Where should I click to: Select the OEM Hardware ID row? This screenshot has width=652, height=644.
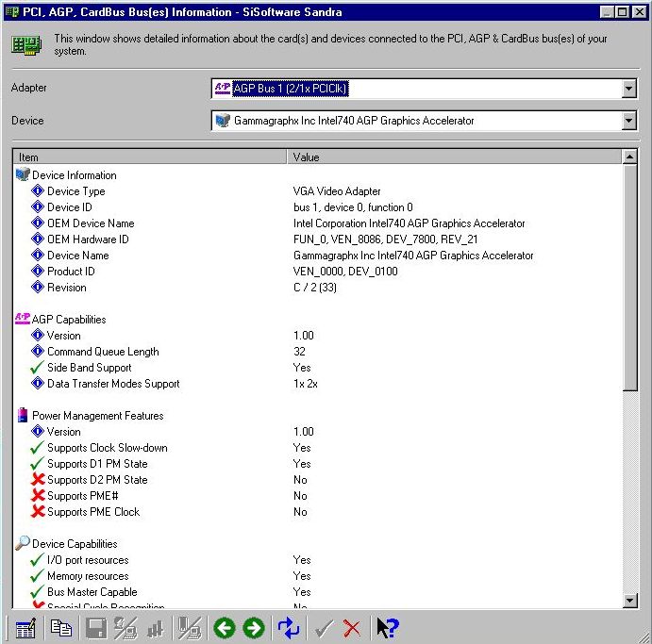click(318, 239)
